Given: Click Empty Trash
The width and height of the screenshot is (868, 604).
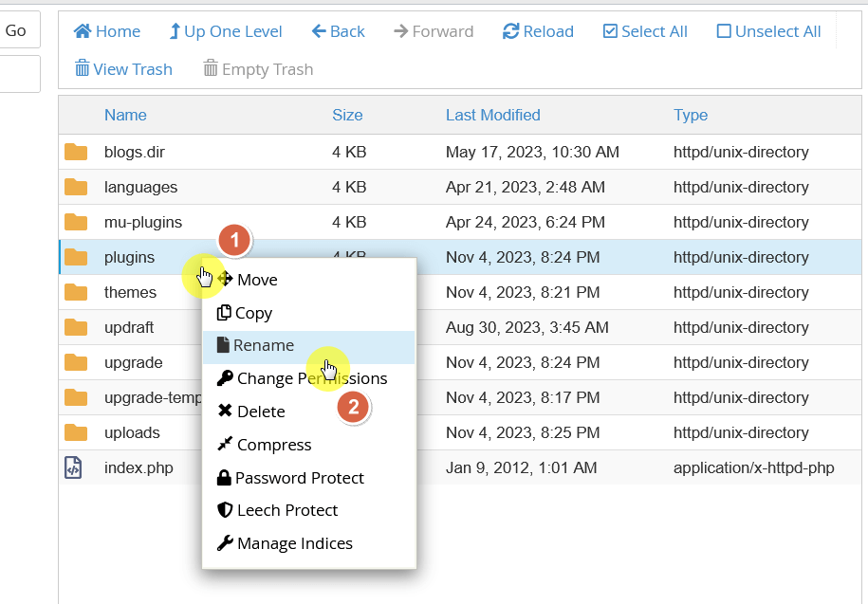Looking at the screenshot, I should coord(258,69).
